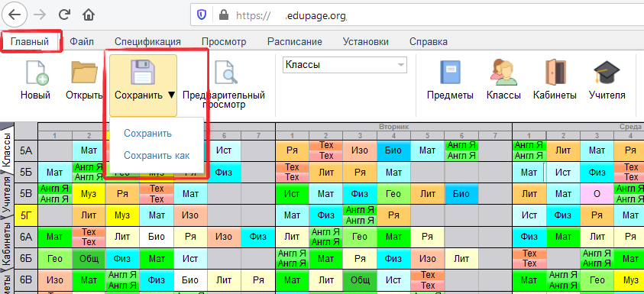Select Гео lesson in 6Б Monday
644x294 pixels.
[55, 259]
